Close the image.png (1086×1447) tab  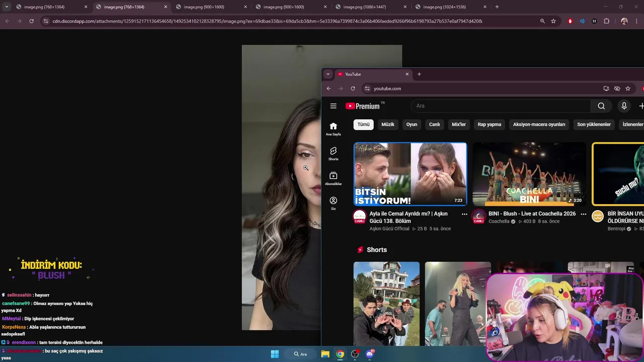[x=405, y=7]
